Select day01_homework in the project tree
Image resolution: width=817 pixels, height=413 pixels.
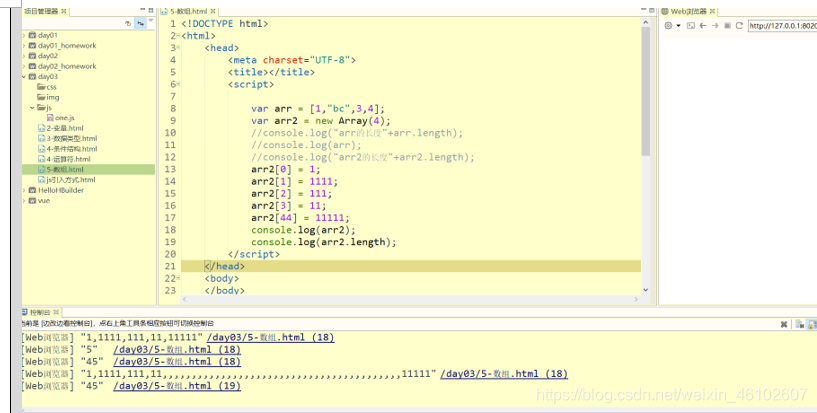pyautogui.click(x=67, y=46)
